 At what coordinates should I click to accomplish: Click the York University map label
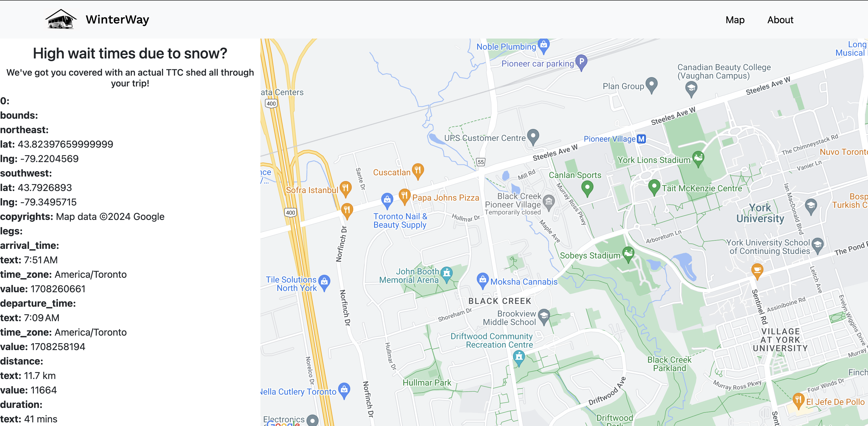pos(760,213)
